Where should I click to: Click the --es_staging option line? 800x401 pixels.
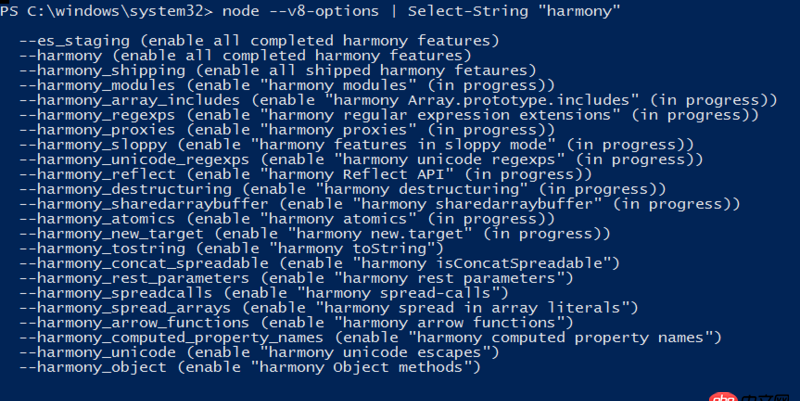[x=259, y=41]
